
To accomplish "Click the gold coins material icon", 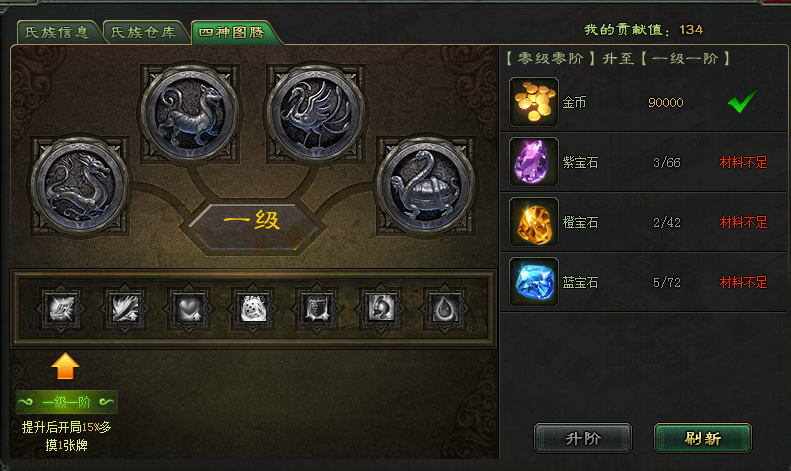I will click(x=534, y=102).
